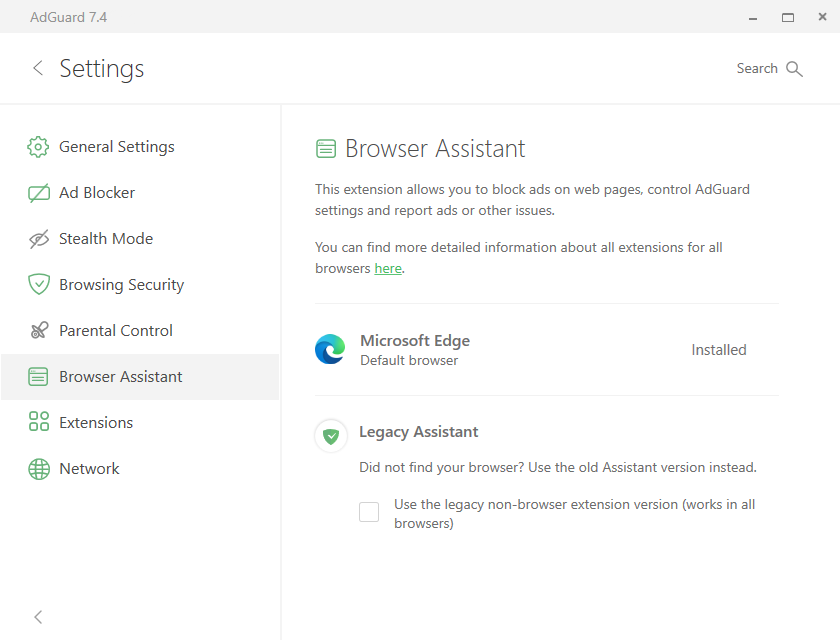
Task: Click the General Settings gear icon
Action: point(38,147)
